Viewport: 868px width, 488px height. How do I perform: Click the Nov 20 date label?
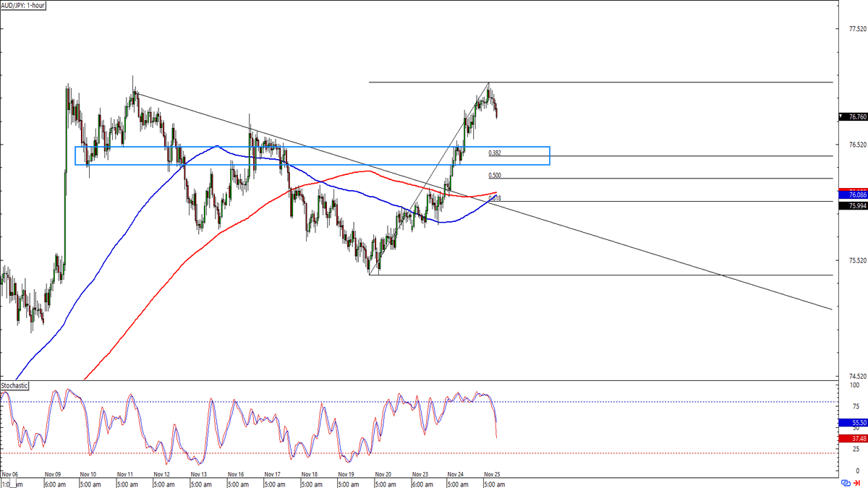[383, 476]
